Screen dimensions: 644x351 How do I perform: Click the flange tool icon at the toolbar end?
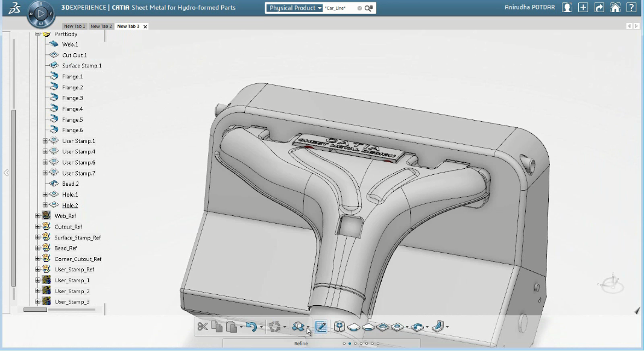point(437,327)
